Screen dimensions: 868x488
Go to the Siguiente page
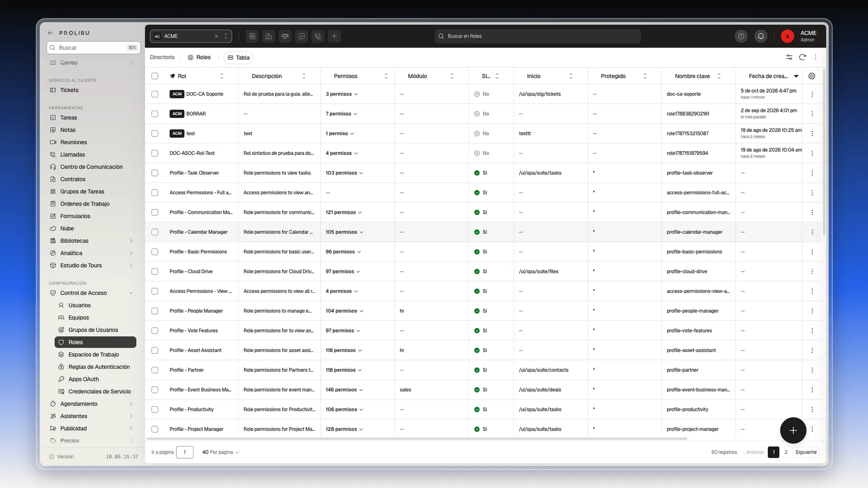[806, 452]
